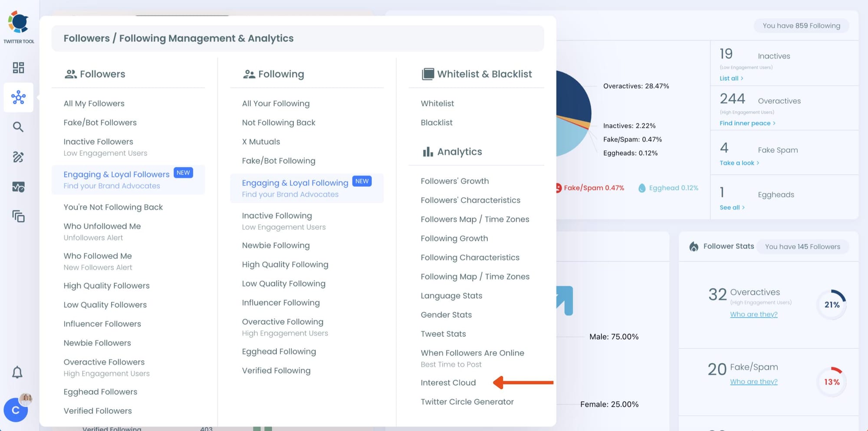Click the Egghead droplet legend icon
Image resolution: width=868 pixels, height=431 pixels.
642,188
